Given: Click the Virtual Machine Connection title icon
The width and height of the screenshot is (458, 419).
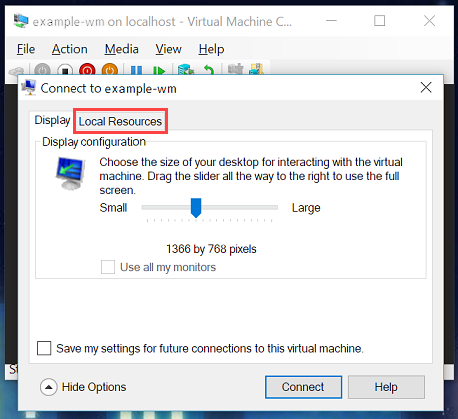Looking at the screenshot, I should coord(21,21).
